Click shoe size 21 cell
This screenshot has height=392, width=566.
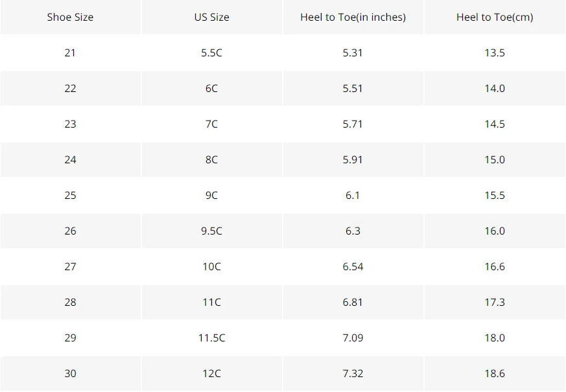point(71,52)
